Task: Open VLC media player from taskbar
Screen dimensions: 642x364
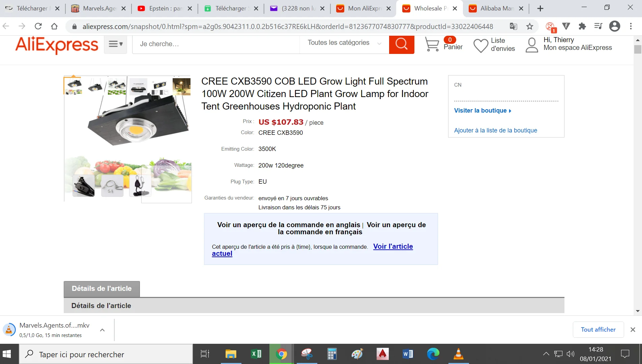Action: [458, 354]
